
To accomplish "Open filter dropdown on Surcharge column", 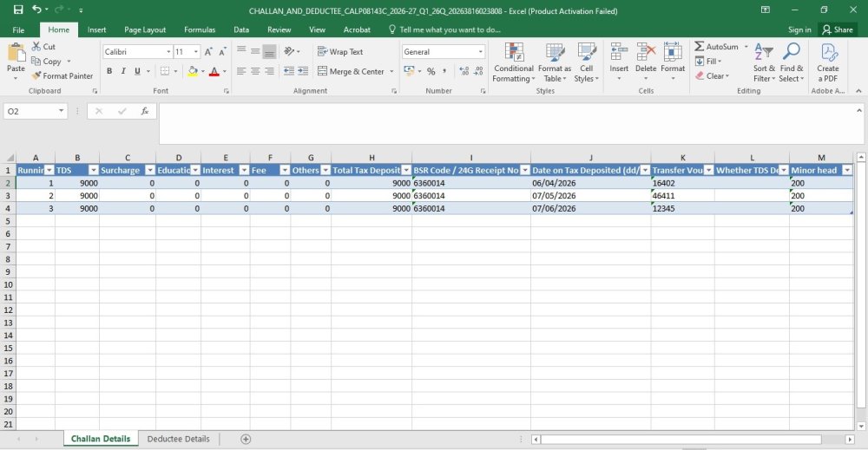I will click(x=149, y=170).
